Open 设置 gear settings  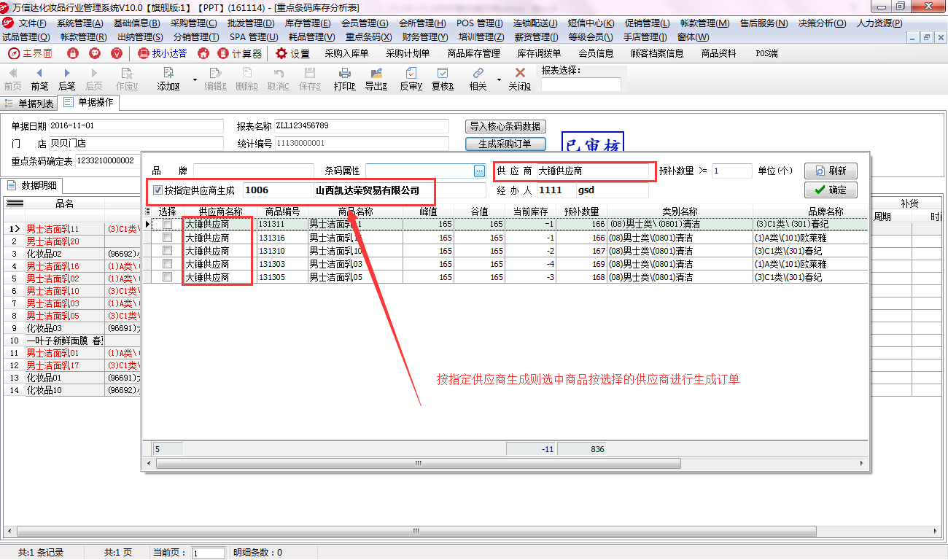point(292,53)
